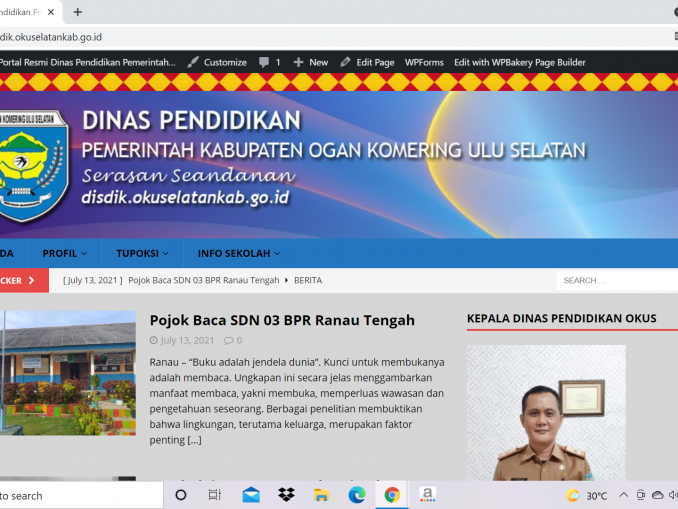Open the school photo thumbnail of the article

[x=67, y=372]
